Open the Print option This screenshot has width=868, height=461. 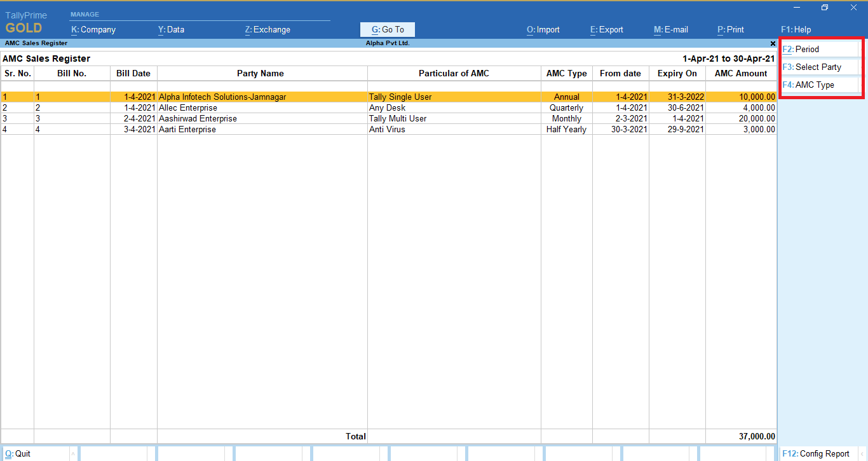click(x=730, y=29)
